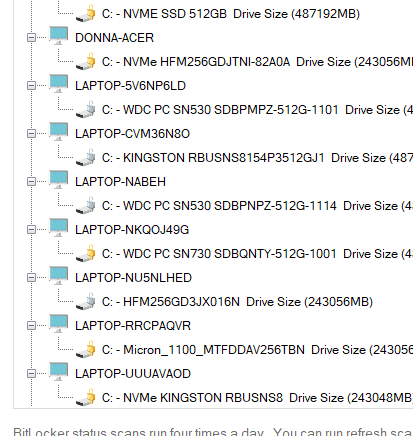Collapse the LAPTOP-NABEH tree node
Viewport: 413px width, 436px height.
[31, 182]
